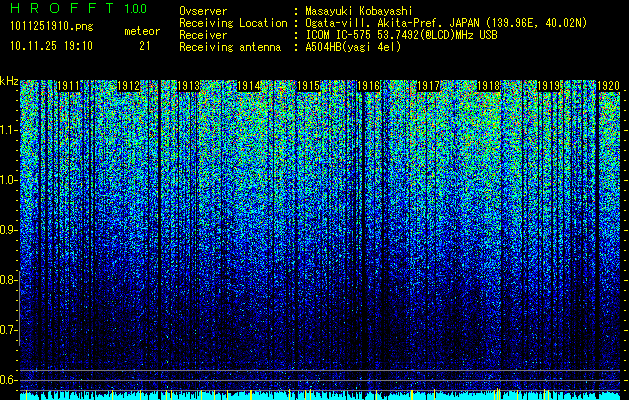Screen dimensions: 629x400
Task: Click the Receiving Location label
Action: 233,23
